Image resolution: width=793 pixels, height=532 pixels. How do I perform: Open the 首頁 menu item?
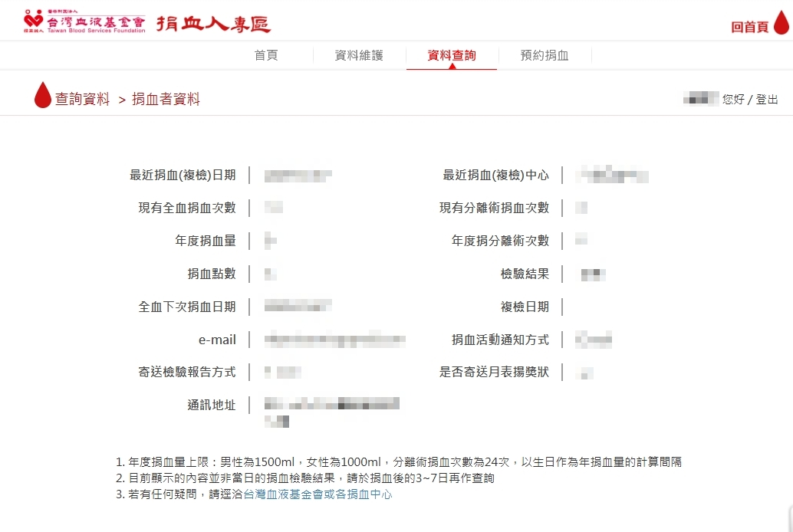(266, 55)
